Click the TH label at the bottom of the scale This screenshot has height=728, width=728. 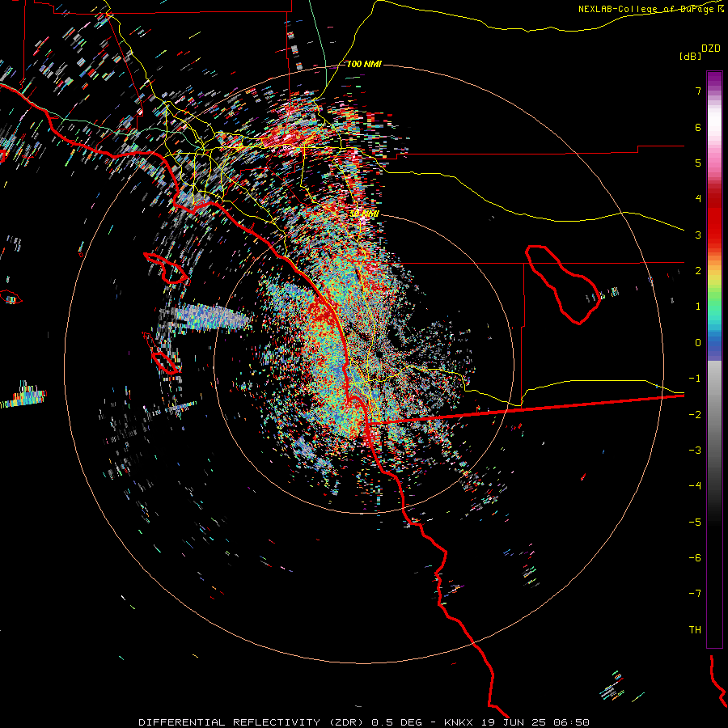click(695, 630)
